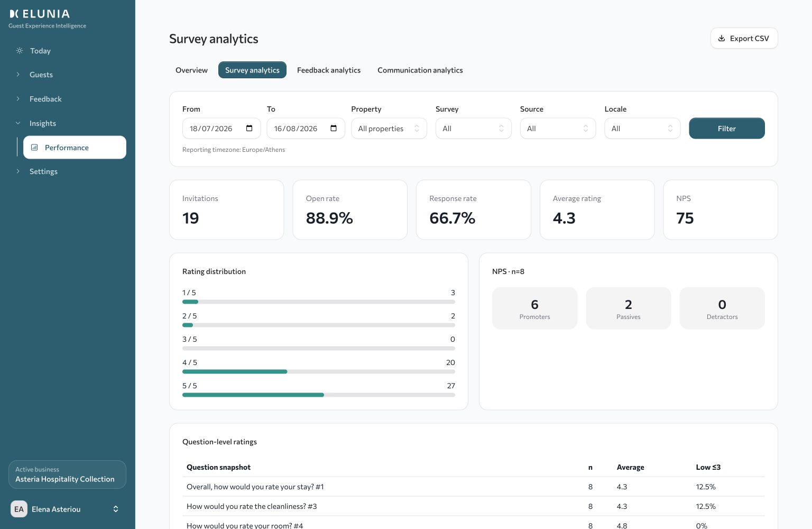This screenshot has width=812, height=529.
Task: Click the 'How would you rate the cleanliness? #3' row
Action: 474,506
